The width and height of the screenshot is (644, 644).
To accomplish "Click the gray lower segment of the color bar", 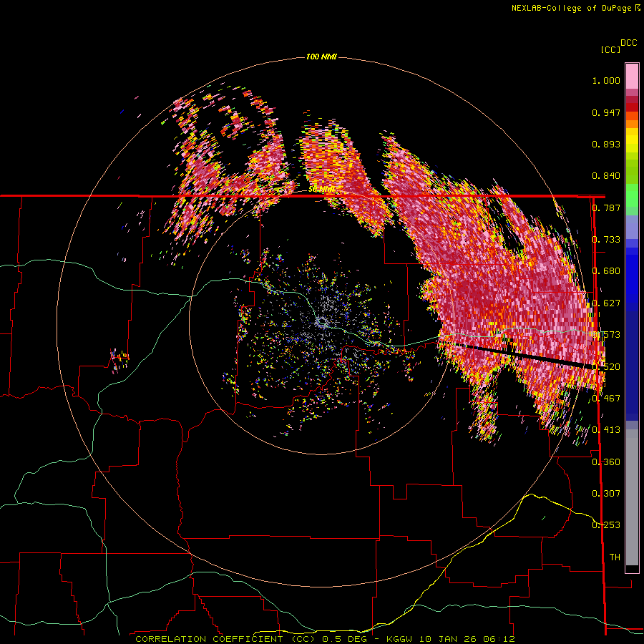I will (632, 497).
